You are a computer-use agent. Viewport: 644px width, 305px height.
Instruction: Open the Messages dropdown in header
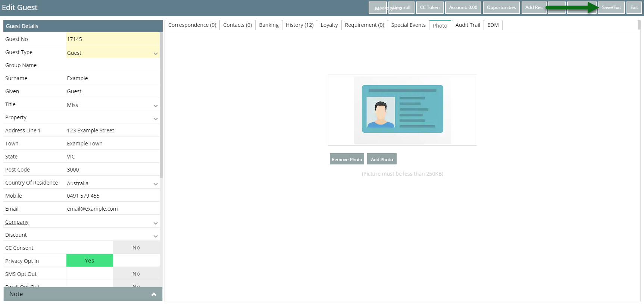pos(378,8)
